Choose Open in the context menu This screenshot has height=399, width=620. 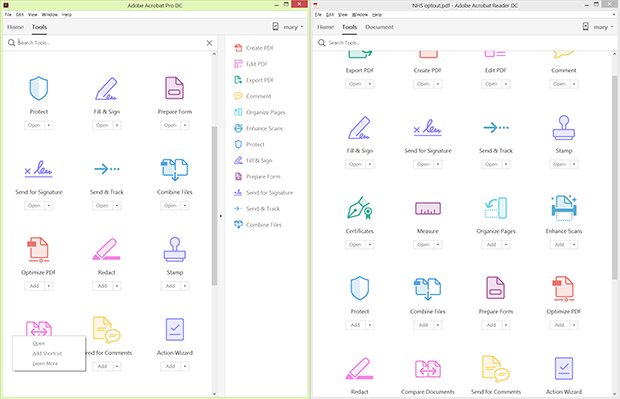click(x=38, y=343)
